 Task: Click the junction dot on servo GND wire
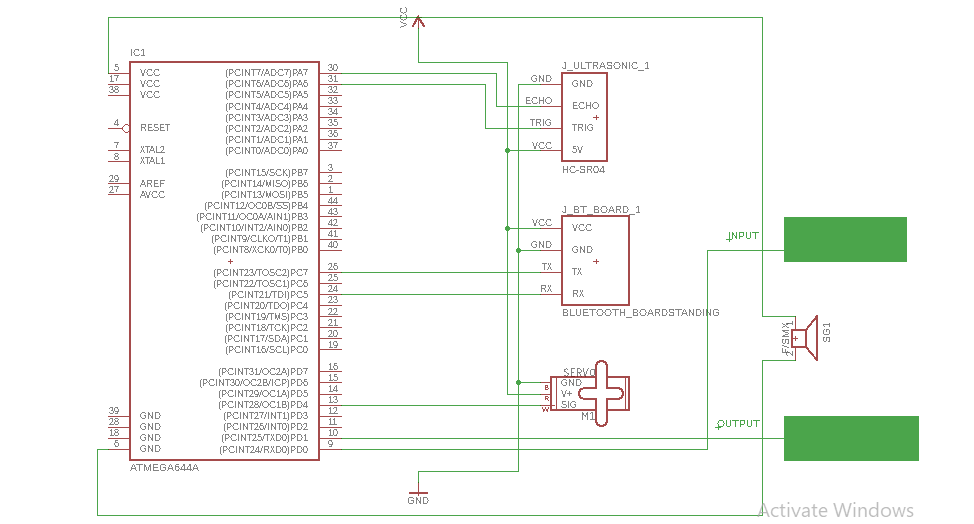[x=518, y=382]
